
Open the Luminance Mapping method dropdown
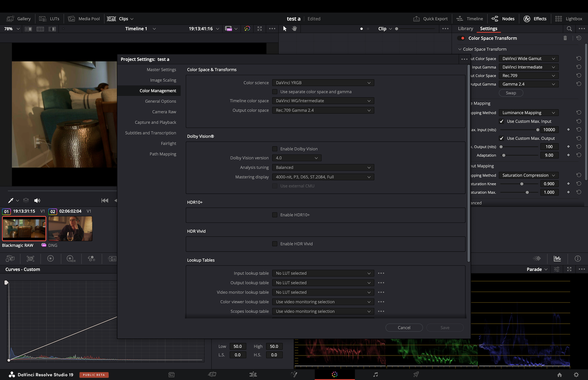point(529,113)
